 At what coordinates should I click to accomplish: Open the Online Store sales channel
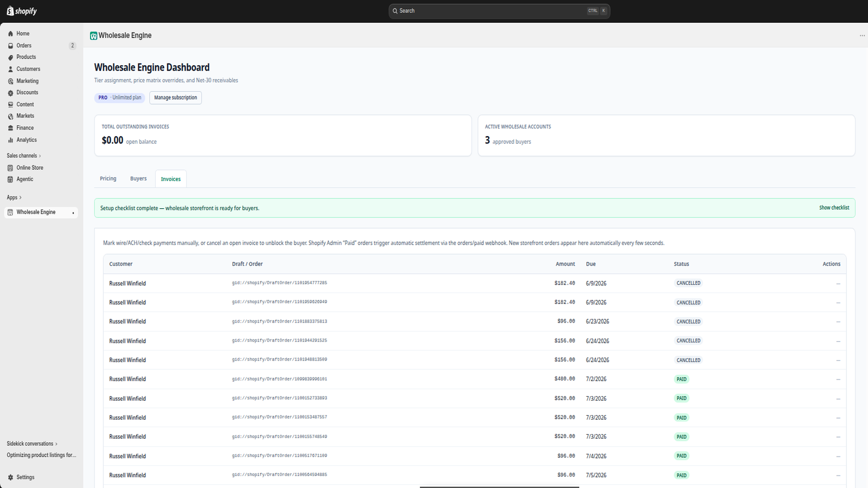(x=30, y=168)
